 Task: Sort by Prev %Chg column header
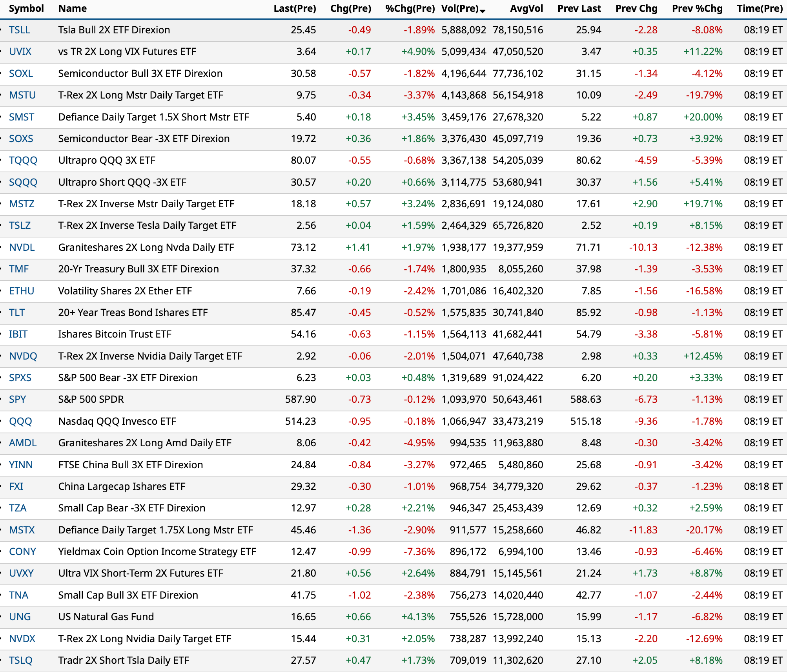(697, 8)
